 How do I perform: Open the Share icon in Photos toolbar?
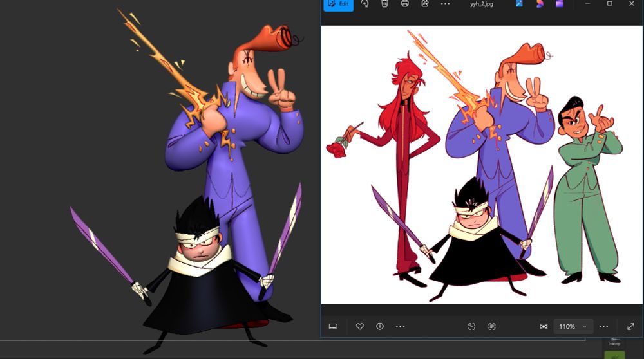424,4
